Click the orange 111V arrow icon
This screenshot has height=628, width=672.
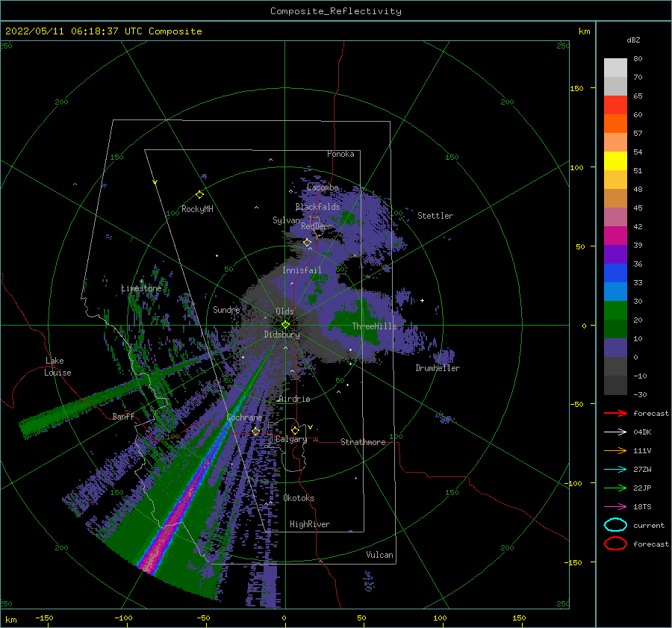pyautogui.click(x=615, y=450)
